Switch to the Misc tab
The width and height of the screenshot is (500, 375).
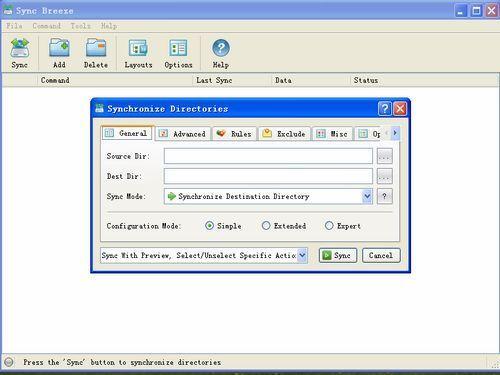[332, 134]
